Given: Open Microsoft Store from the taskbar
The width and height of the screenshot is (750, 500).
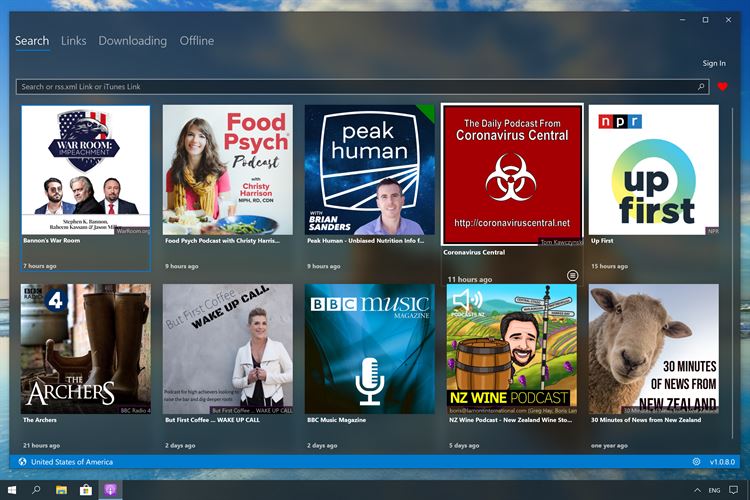Looking at the screenshot, I should click(86, 490).
